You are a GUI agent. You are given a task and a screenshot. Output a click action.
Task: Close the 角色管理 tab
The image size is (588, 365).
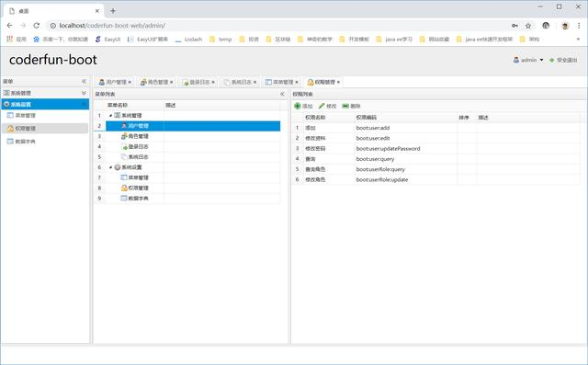[172, 82]
